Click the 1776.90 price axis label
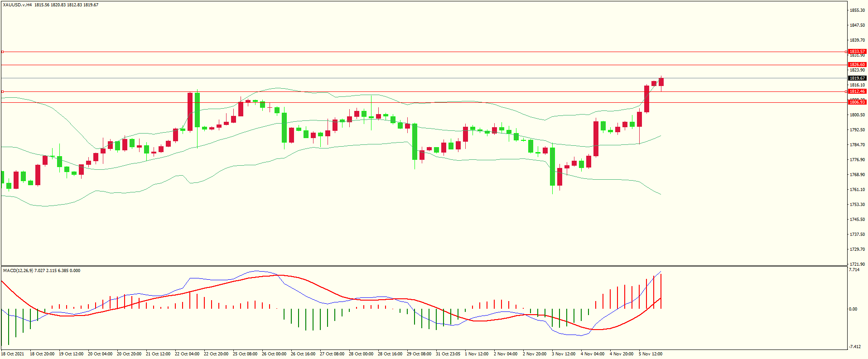This screenshot has height=359, width=868. 857,160
